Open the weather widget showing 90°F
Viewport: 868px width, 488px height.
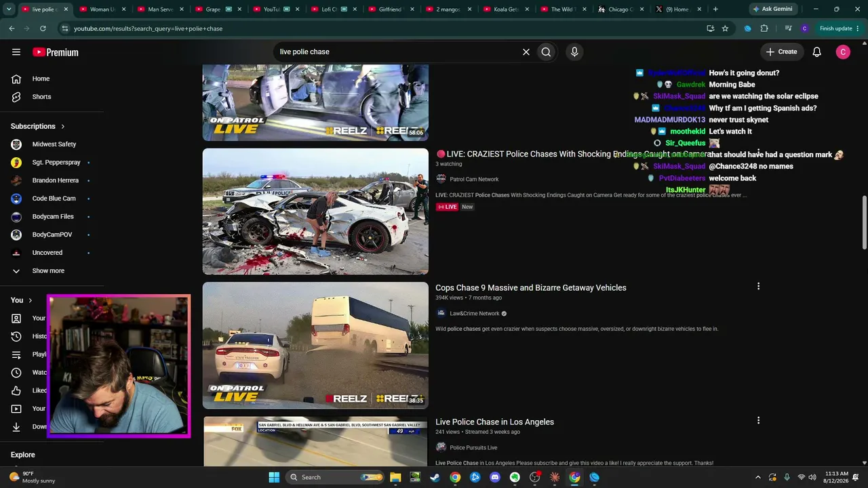(34, 477)
